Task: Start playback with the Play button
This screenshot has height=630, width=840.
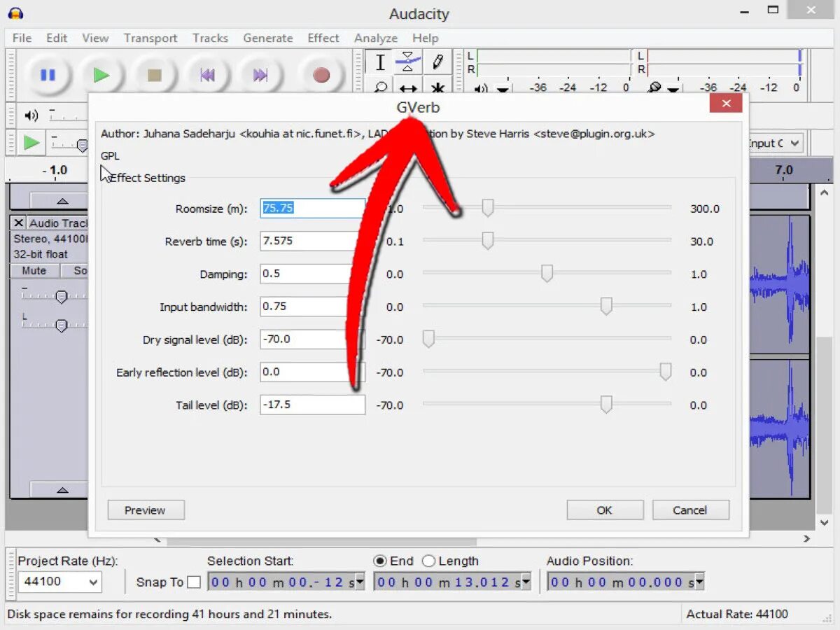Action: point(101,75)
